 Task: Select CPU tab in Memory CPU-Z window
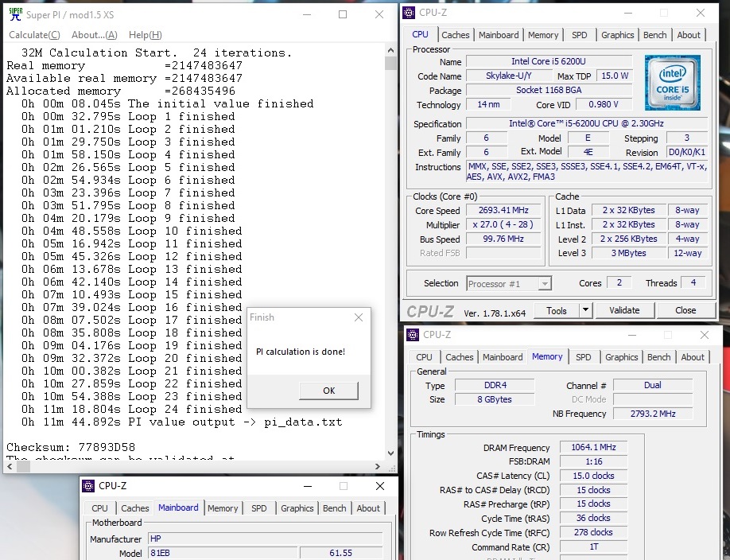coord(424,357)
